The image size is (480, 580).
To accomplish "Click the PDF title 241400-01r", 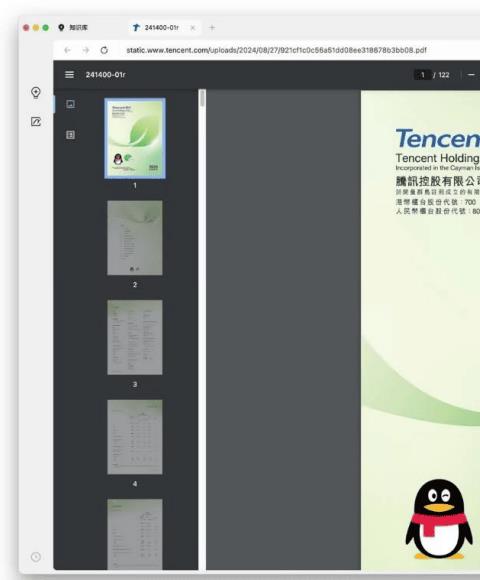I will click(x=105, y=75).
